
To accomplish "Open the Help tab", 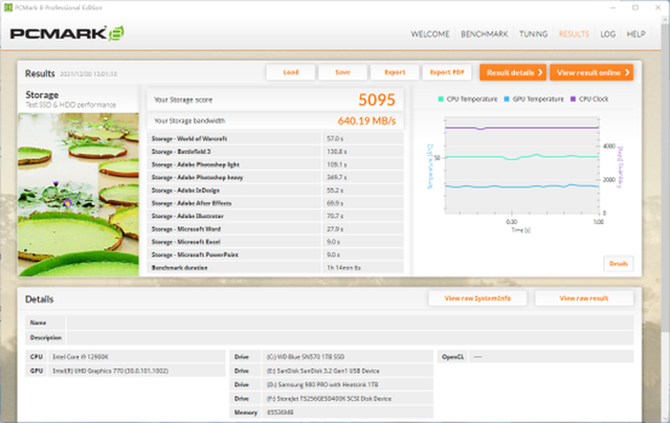I will pyautogui.click(x=636, y=34).
